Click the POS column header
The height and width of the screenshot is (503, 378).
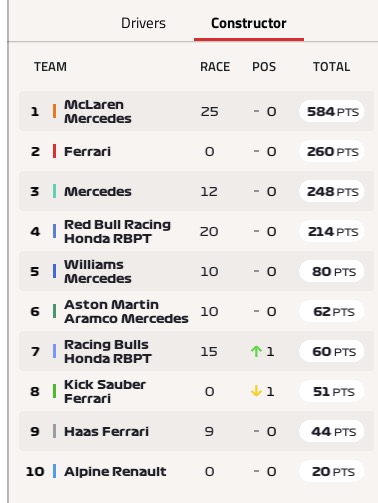click(264, 67)
